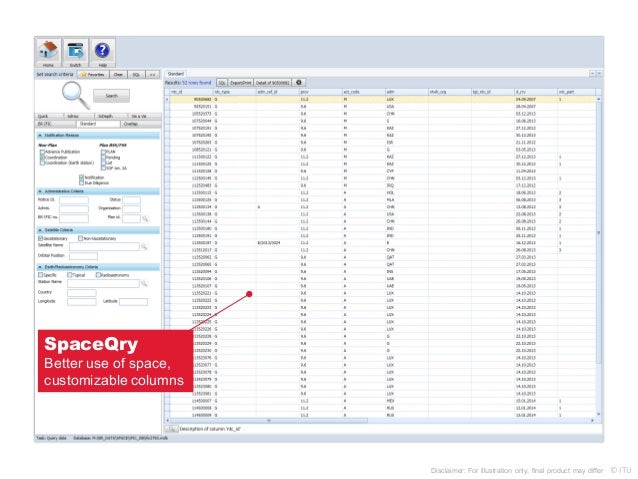Toggle the Due Diligence checkbox
This screenshot has width=638, height=479.
point(81,183)
